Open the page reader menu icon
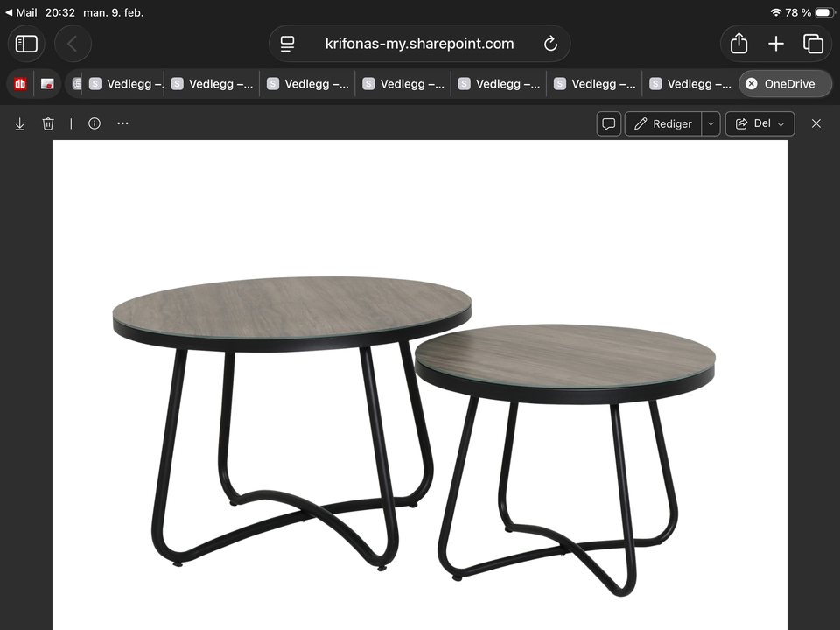Viewport: 840px width, 630px height. [x=288, y=44]
